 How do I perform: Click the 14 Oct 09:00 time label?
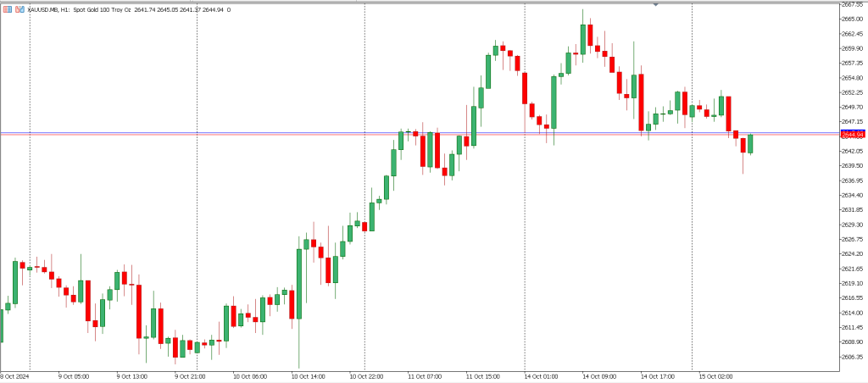click(598, 375)
